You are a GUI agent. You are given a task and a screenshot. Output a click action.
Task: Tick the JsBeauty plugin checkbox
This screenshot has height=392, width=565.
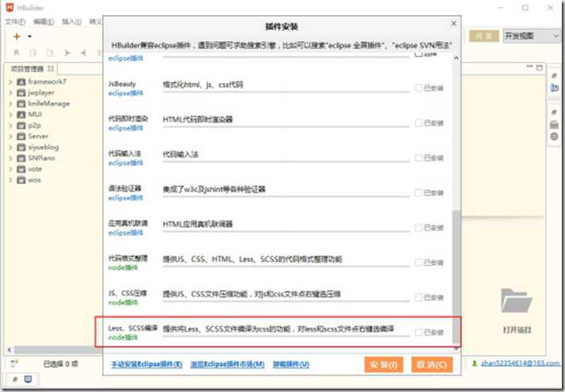tap(419, 88)
